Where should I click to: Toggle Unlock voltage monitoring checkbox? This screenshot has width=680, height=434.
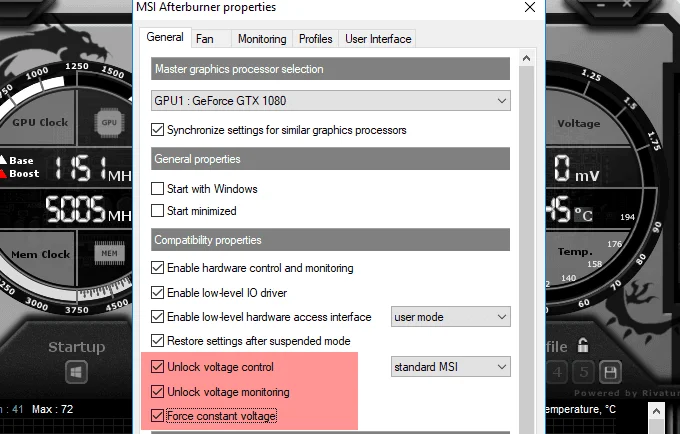coord(157,392)
